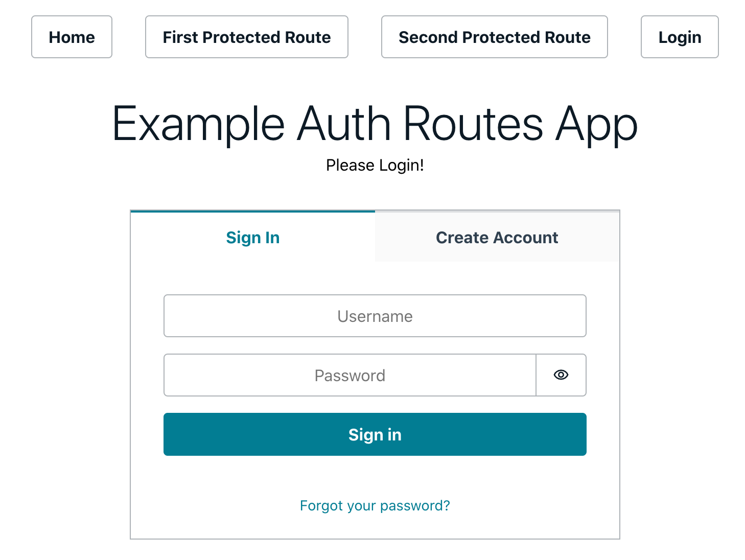Click the Please Login prompt text
The image size is (745, 560).
pyautogui.click(x=375, y=165)
